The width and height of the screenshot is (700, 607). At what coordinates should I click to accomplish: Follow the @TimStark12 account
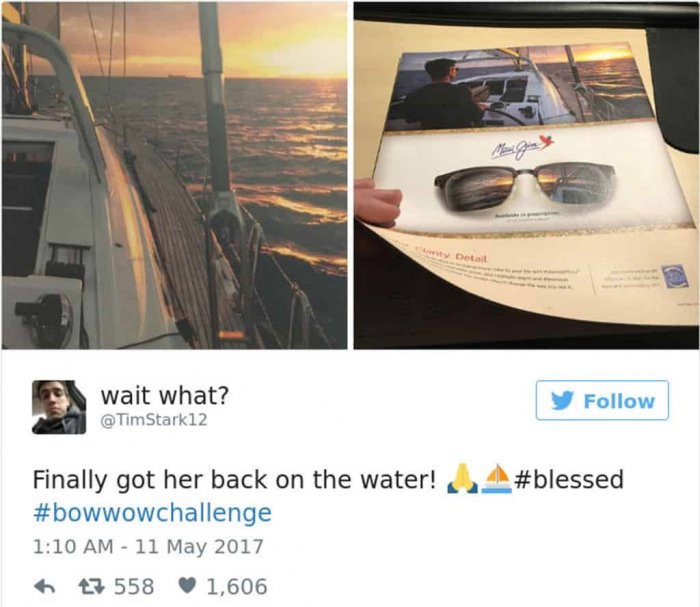tap(602, 400)
